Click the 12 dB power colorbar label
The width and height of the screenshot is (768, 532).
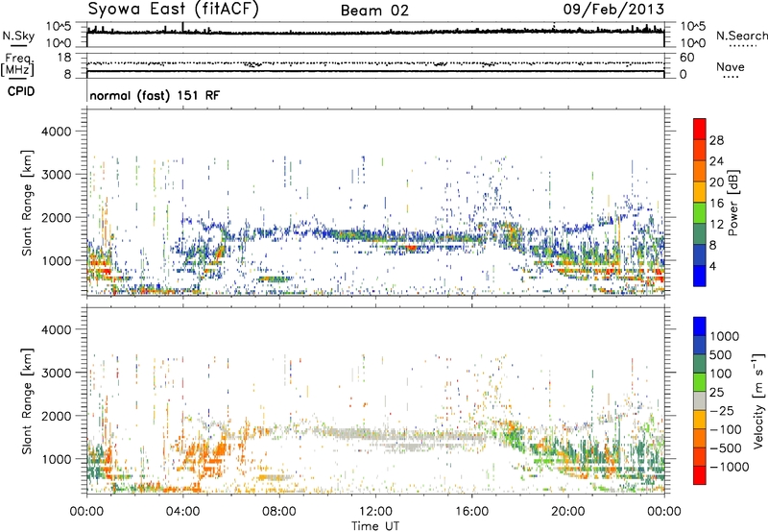pyautogui.click(x=716, y=225)
